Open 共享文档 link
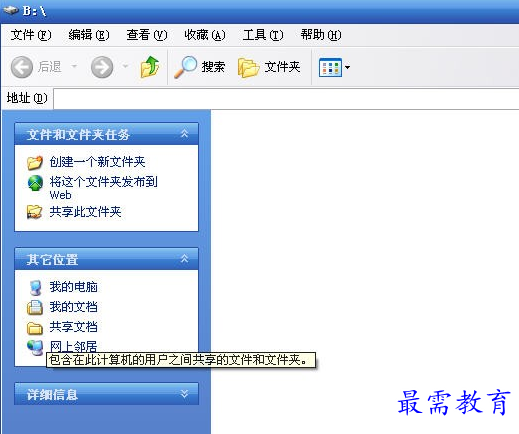This screenshot has height=434, width=519. [73, 327]
